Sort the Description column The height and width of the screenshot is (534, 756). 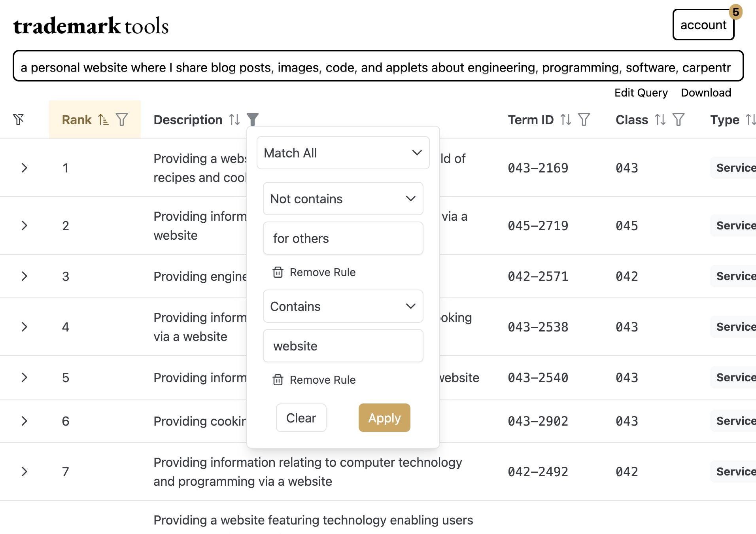(x=234, y=119)
